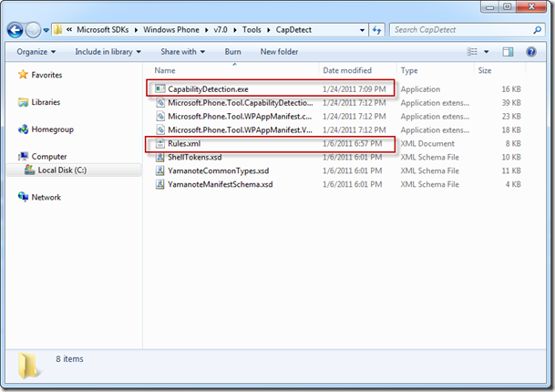Click the YamanoteCommonTypes.xsd schema icon

[160, 170]
